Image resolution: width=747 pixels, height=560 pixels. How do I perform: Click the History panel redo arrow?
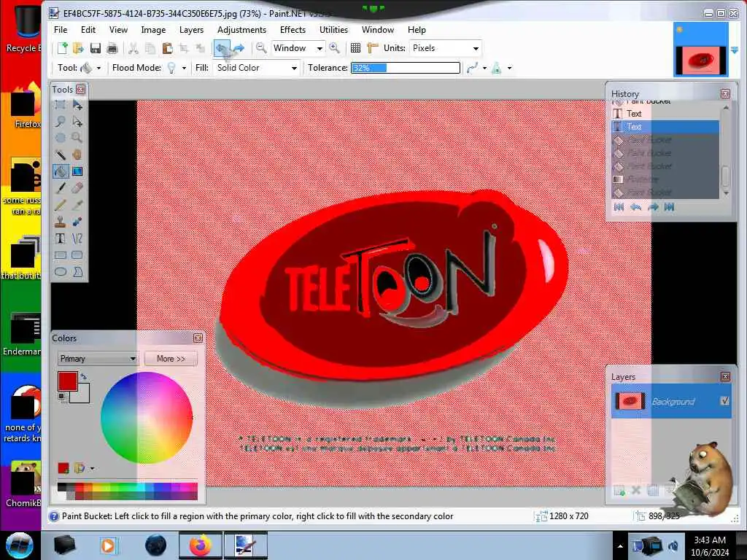click(x=653, y=206)
